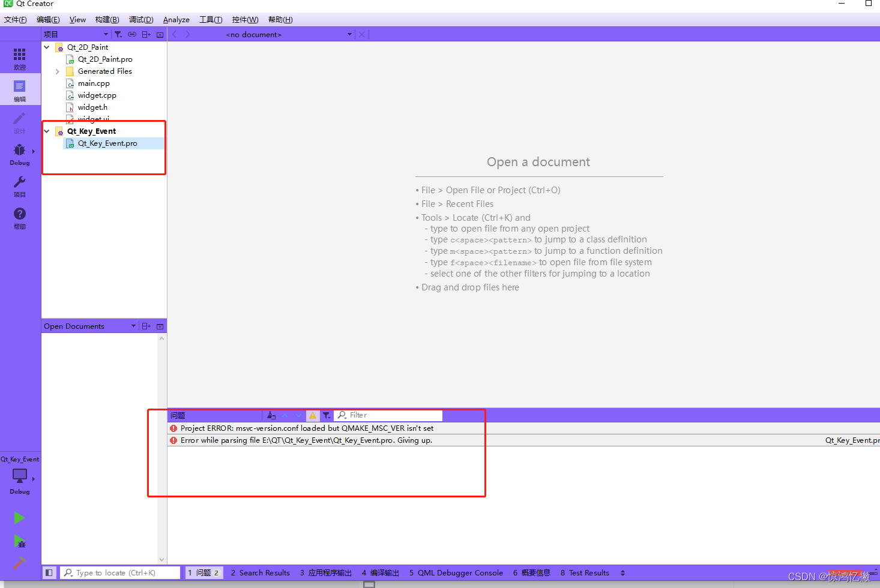The image size is (880, 588).
Task: Switch to Design (设计) mode
Action: (20, 122)
